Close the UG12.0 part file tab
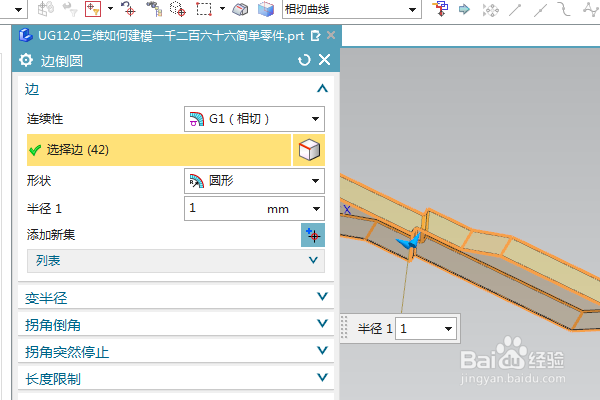600x400 pixels. click(x=331, y=36)
